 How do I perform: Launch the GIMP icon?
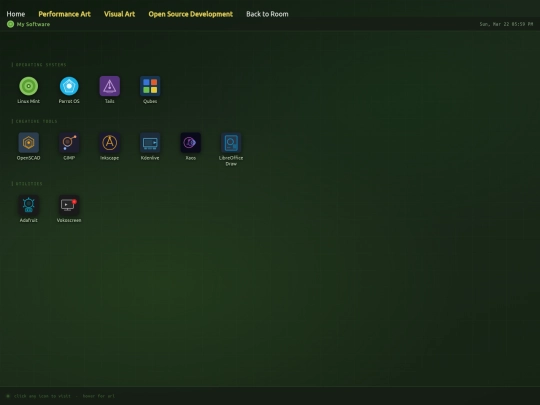pyautogui.click(x=69, y=143)
